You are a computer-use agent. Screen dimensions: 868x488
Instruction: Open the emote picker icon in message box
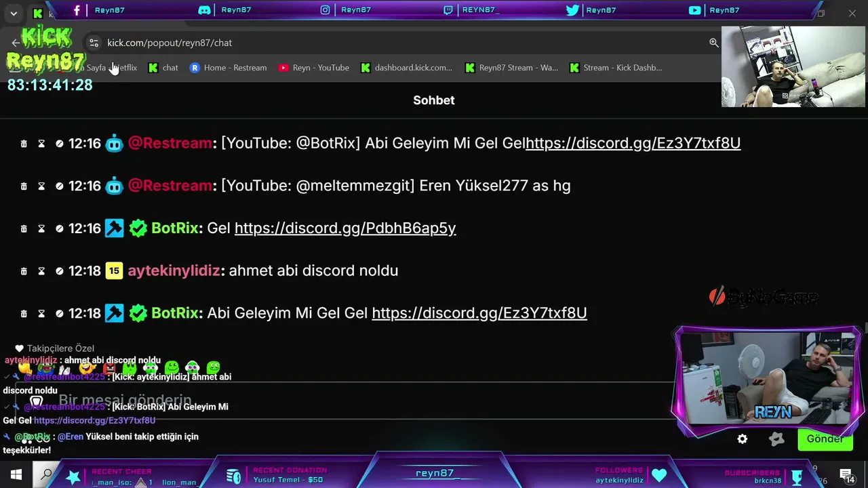point(37,401)
